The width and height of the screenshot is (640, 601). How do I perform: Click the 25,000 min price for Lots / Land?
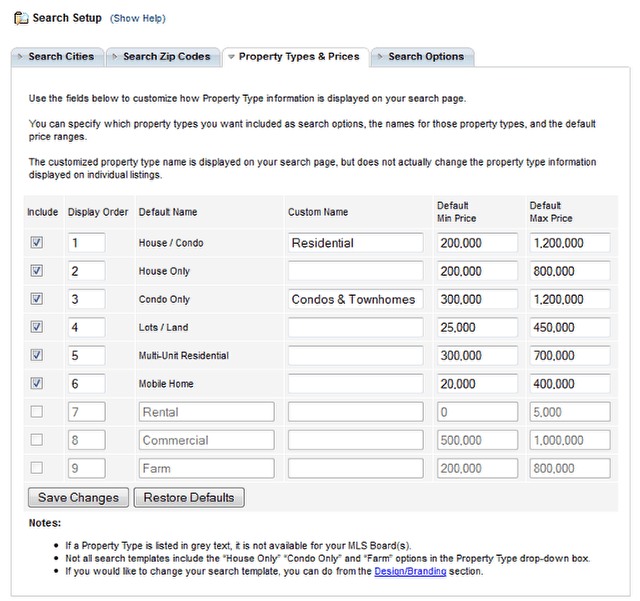pos(478,327)
